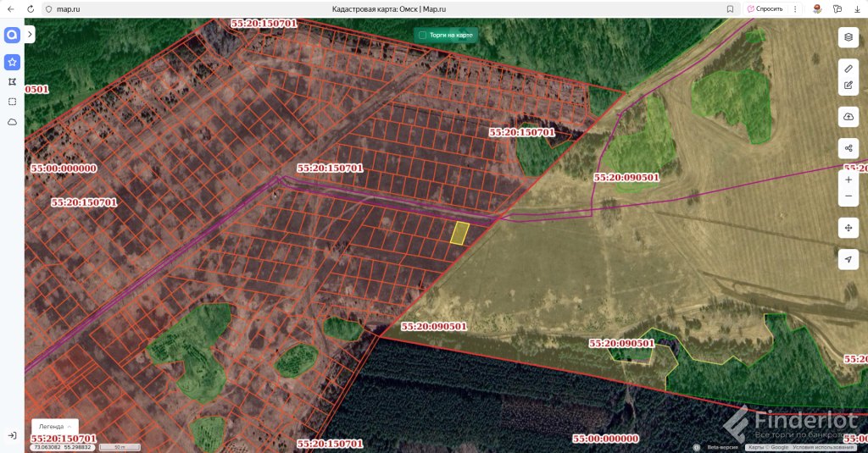Open favorites star in left sidebar
Image resolution: width=868 pixels, height=453 pixels.
[x=12, y=62]
